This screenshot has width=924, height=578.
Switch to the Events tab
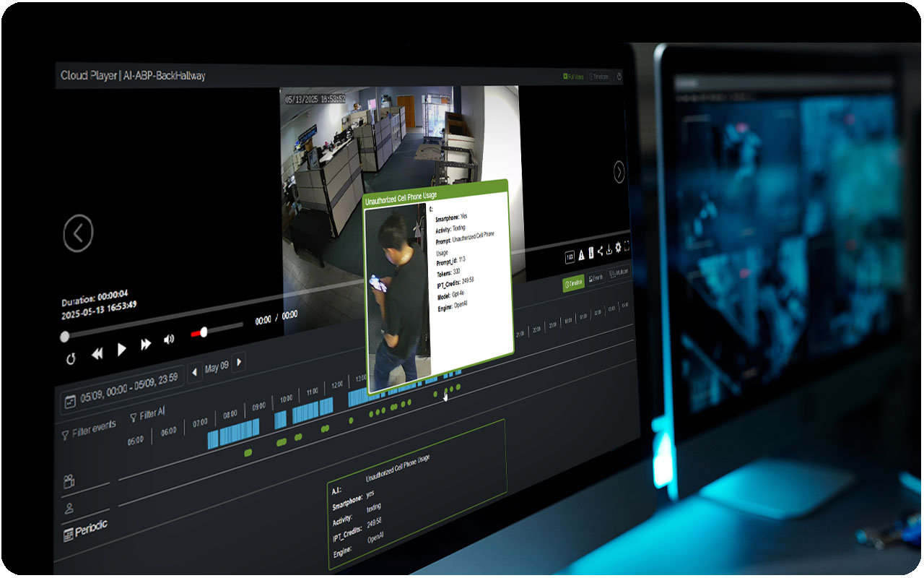[596, 278]
